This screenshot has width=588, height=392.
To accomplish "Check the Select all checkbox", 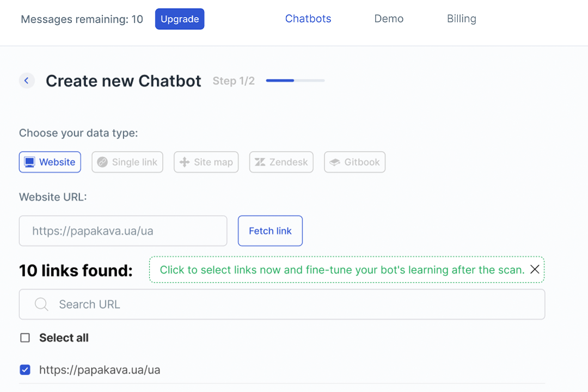I will pos(25,338).
